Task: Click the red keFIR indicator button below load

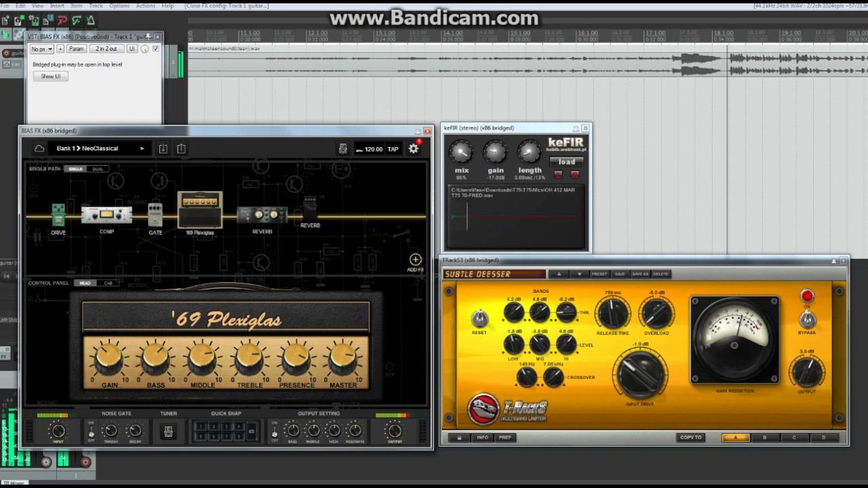Action: [558, 174]
